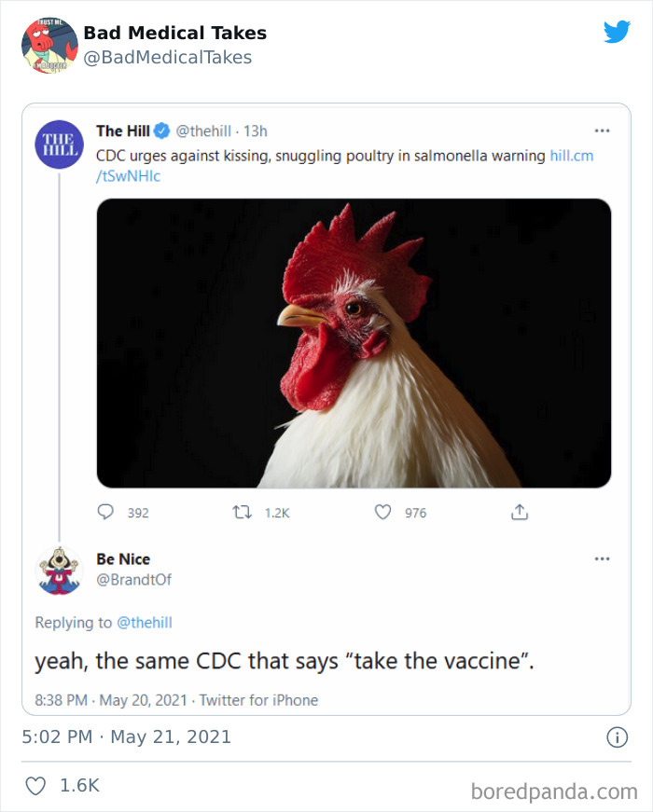The image size is (653, 812).
Task: Toggle the 1.6K heart on the bottom tweet
Action: point(35,785)
